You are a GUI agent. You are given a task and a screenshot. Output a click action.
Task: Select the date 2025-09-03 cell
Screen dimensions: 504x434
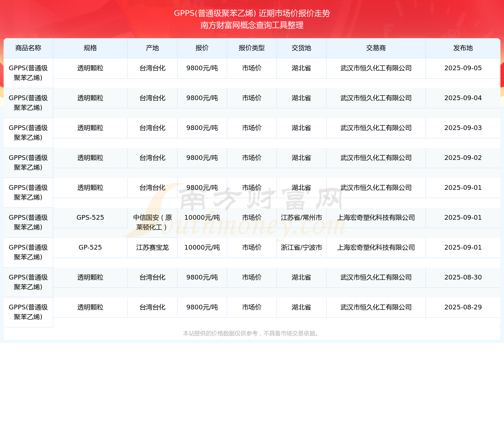[x=463, y=128]
